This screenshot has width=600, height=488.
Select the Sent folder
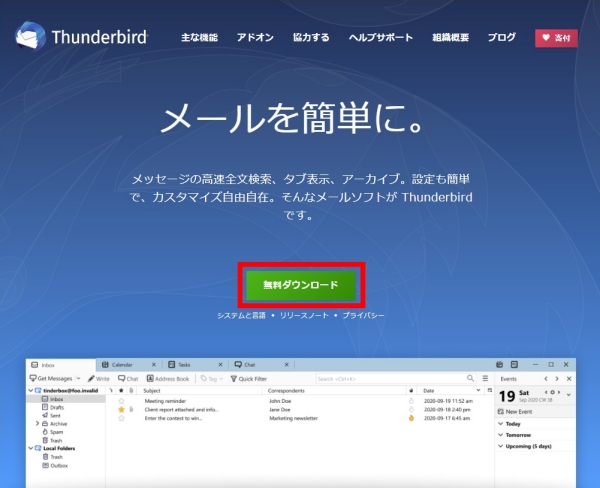tap(51, 415)
